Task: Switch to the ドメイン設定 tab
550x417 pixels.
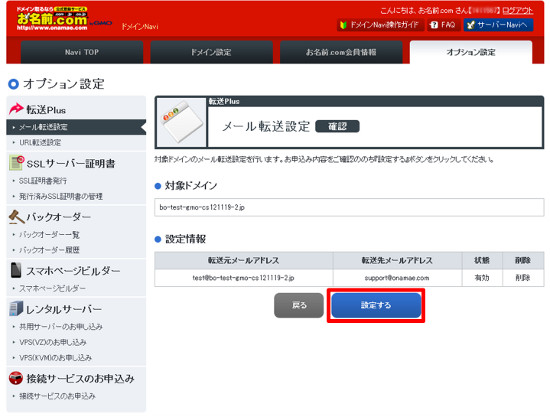Action: pos(212,52)
